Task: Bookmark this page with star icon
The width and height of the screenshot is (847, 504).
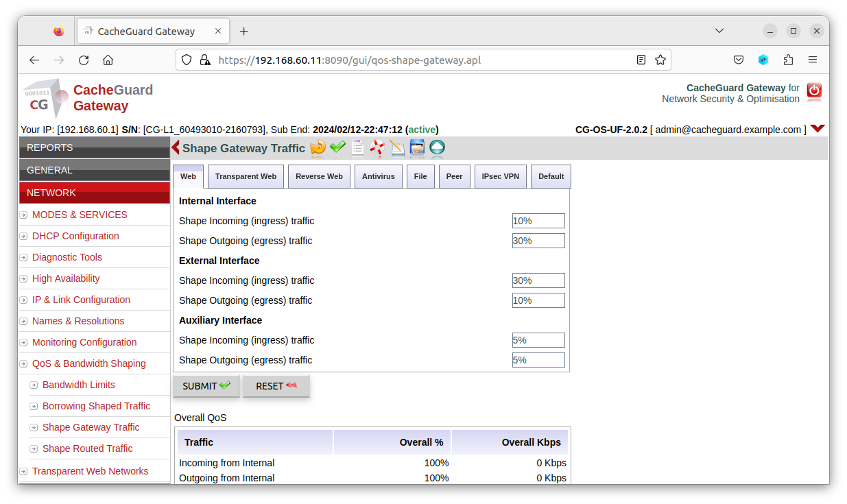Action: point(660,60)
